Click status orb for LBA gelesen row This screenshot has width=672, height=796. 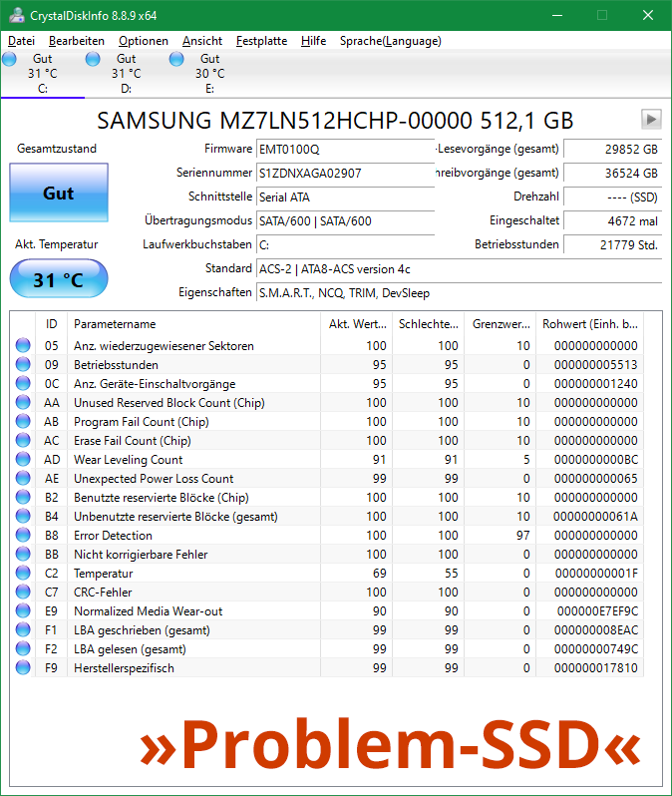point(23,648)
